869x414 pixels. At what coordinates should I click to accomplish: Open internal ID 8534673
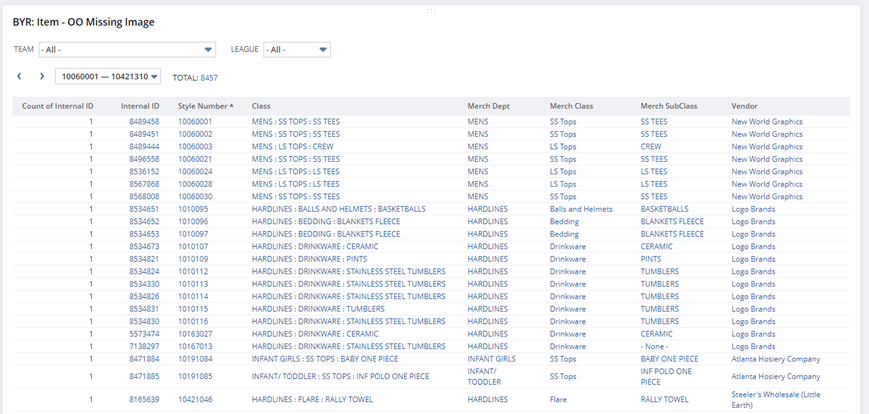point(145,247)
